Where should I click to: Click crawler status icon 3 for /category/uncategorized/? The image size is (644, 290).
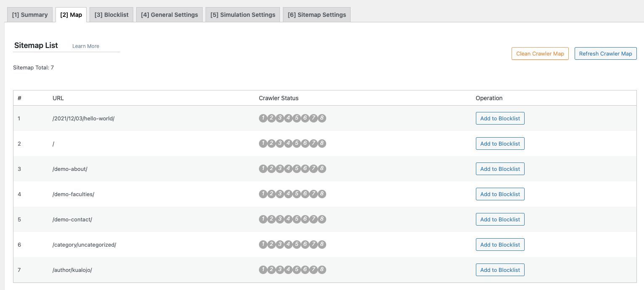click(280, 245)
